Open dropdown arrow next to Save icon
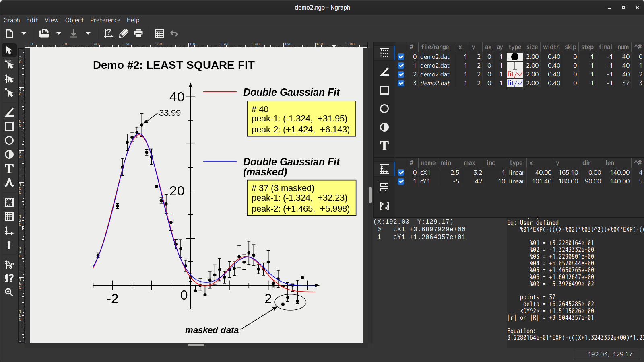This screenshot has width=644, height=362. [88, 33]
